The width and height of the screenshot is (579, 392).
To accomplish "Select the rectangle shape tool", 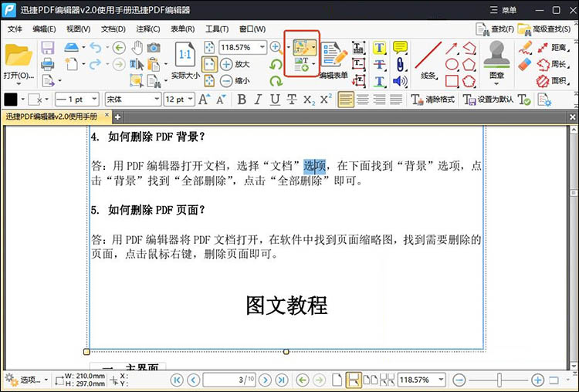I will click(x=452, y=81).
